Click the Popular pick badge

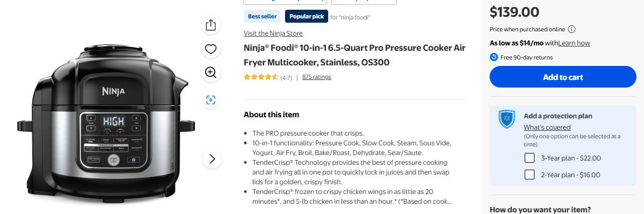(307, 16)
